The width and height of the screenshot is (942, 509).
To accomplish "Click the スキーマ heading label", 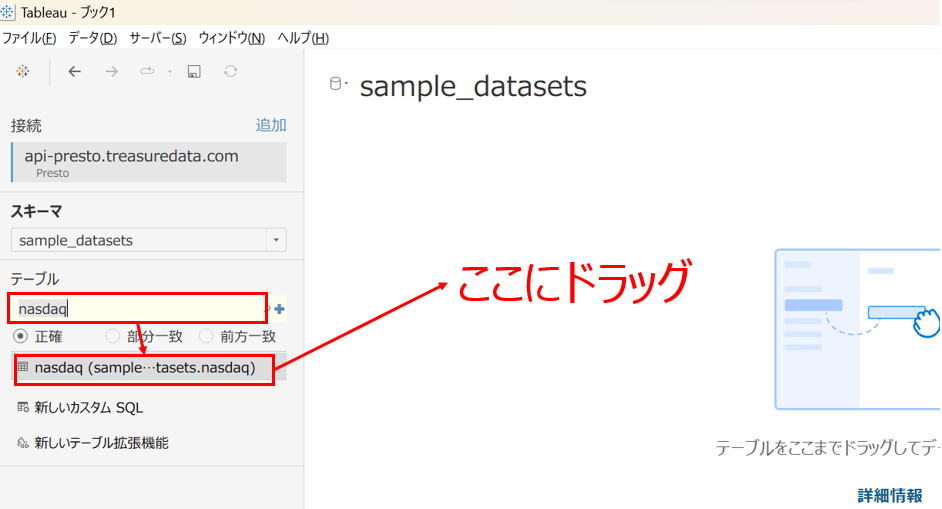I will 36,212.
